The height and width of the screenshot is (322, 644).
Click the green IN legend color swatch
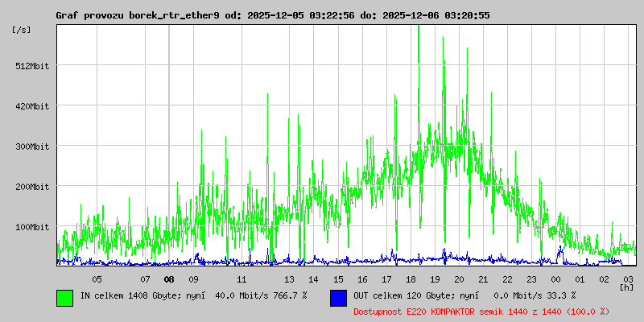[x=64, y=297]
